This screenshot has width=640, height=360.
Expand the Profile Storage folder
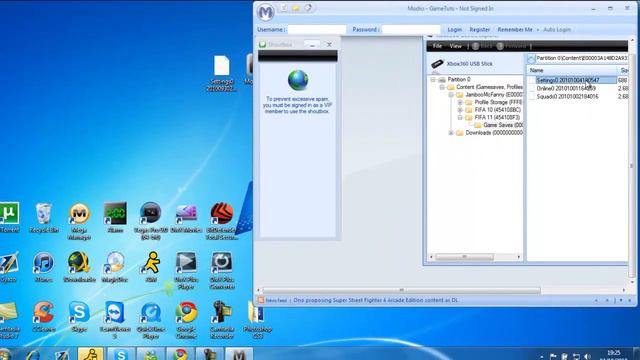(460, 102)
